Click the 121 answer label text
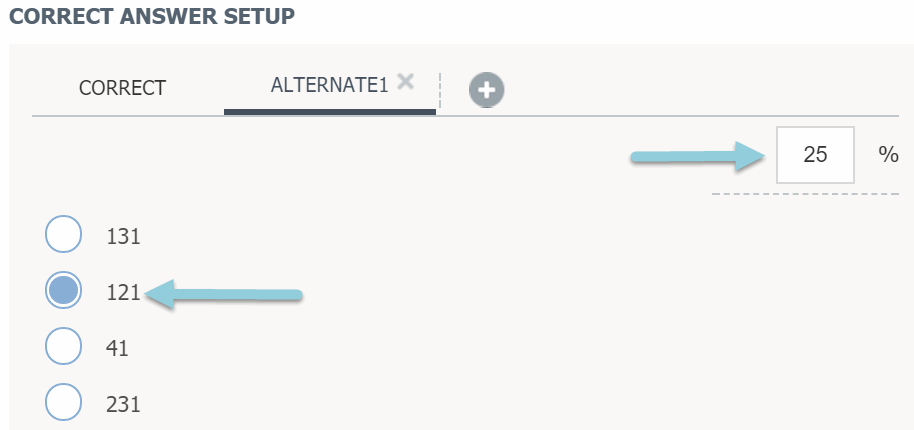Image resolution: width=914 pixels, height=430 pixels. (x=125, y=293)
